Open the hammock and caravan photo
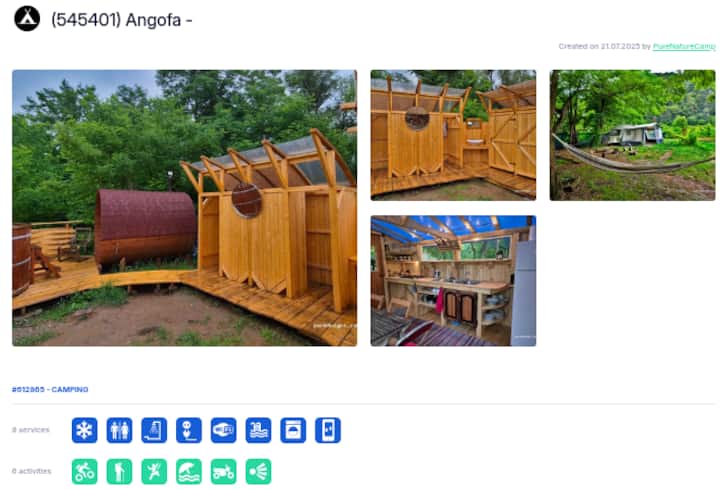This screenshot has height=489, width=720. (x=632, y=135)
